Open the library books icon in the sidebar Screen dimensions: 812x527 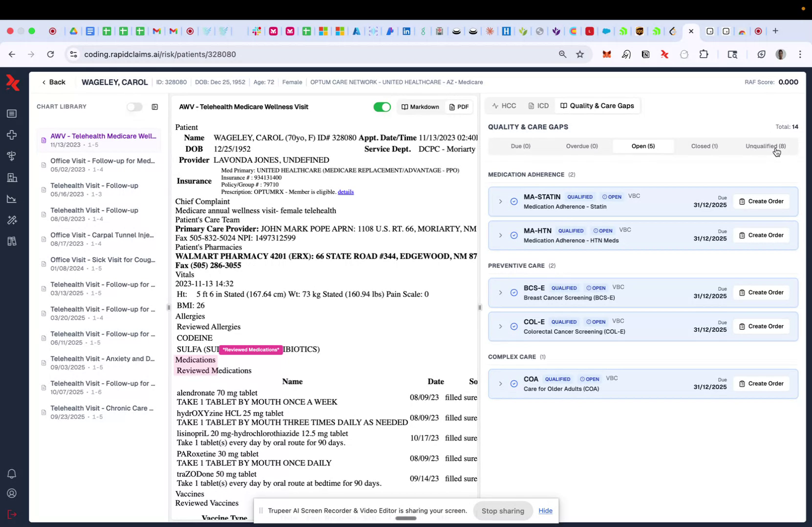[x=12, y=241]
